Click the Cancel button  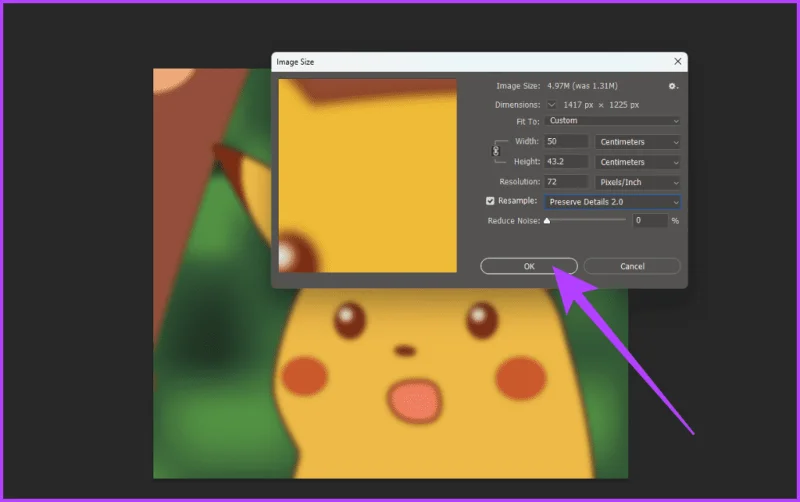[632, 266]
